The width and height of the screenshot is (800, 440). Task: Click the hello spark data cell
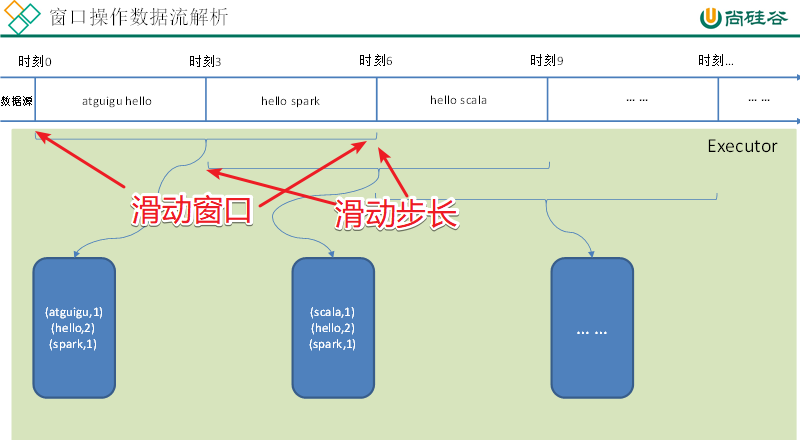290,101
